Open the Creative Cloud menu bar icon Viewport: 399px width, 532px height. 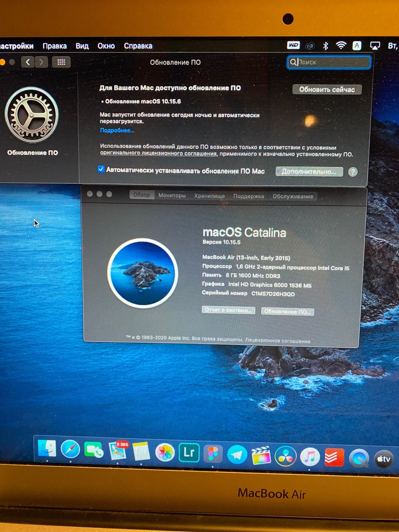pyautogui.click(x=310, y=46)
